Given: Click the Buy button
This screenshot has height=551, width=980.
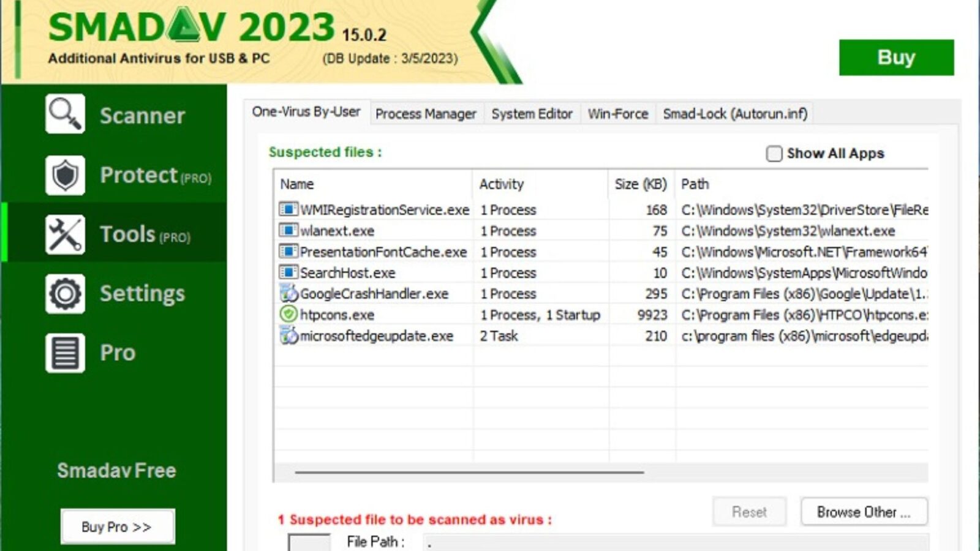Looking at the screenshot, I should pos(896,57).
